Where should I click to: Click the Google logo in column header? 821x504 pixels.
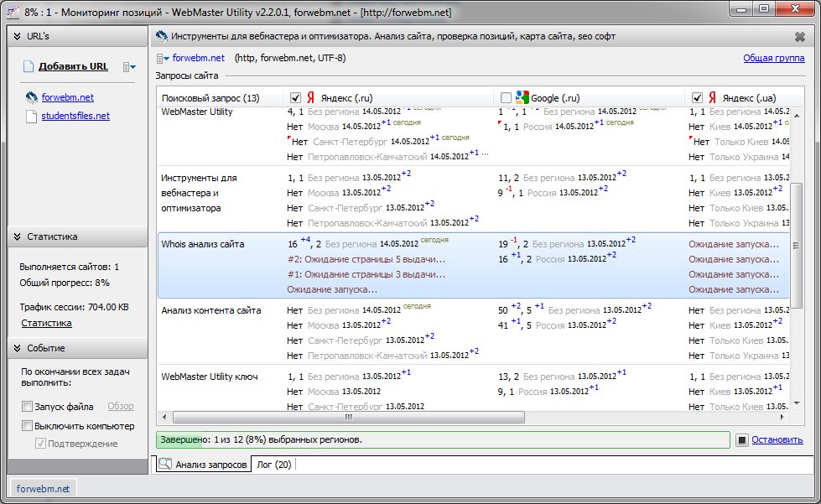522,97
